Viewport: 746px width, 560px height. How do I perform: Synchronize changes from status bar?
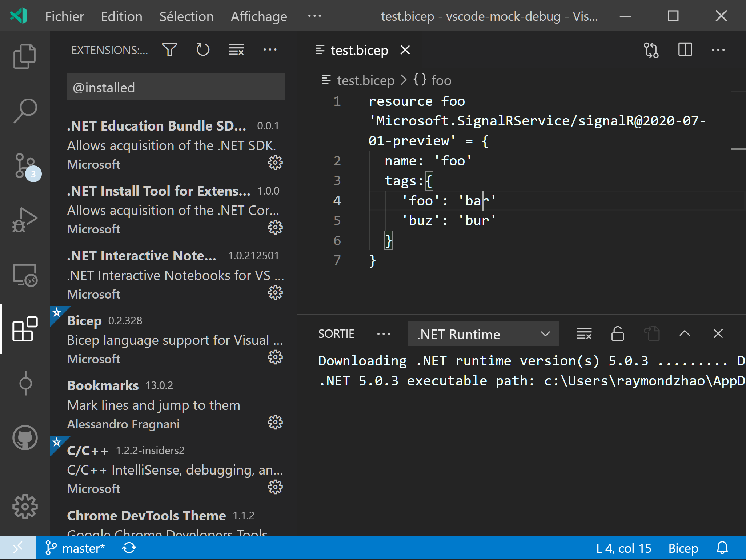coord(129,548)
